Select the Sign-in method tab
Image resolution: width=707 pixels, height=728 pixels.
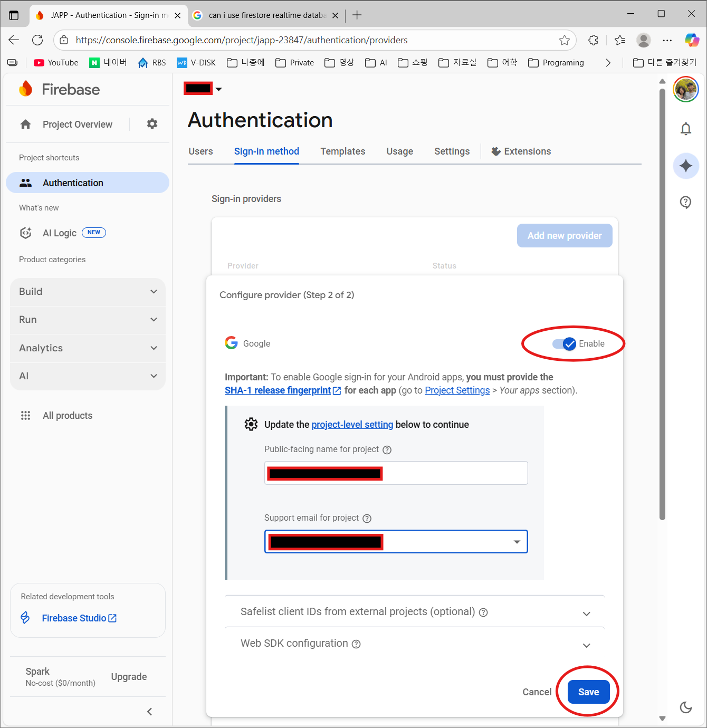point(266,151)
